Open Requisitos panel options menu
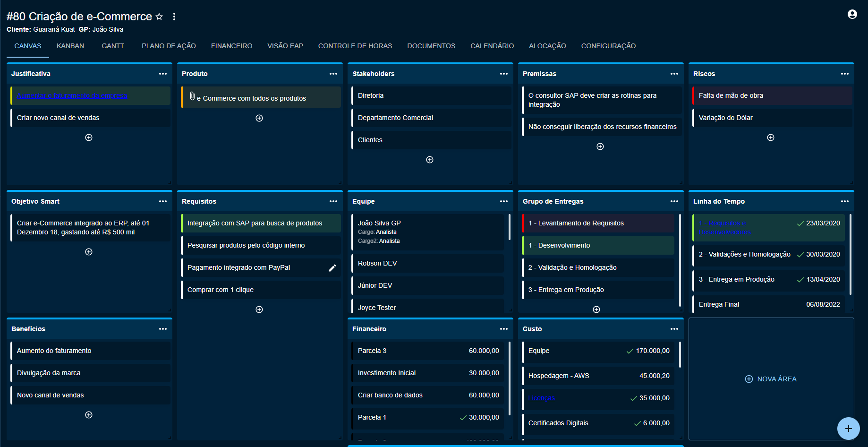The width and height of the screenshot is (868, 447). (333, 201)
